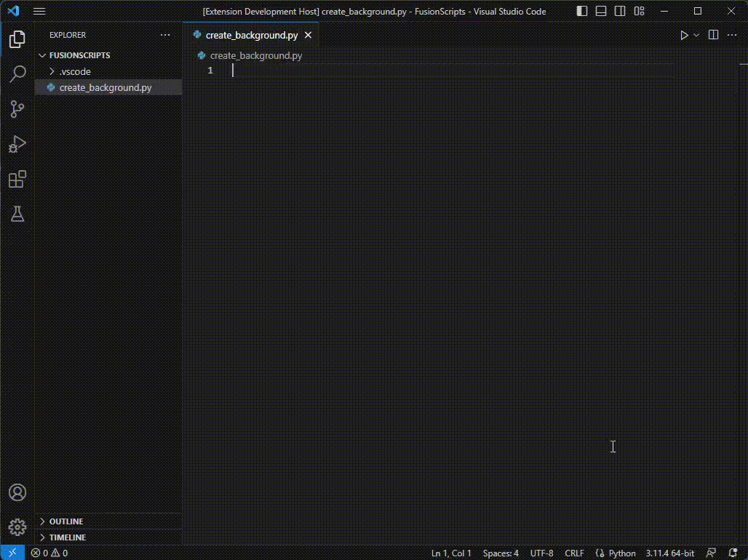Open the Extensions view
This screenshot has width=748, height=560.
point(17,180)
